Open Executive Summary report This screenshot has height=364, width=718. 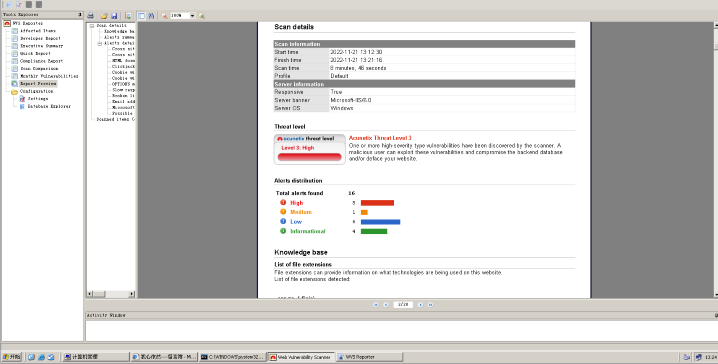(41, 46)
